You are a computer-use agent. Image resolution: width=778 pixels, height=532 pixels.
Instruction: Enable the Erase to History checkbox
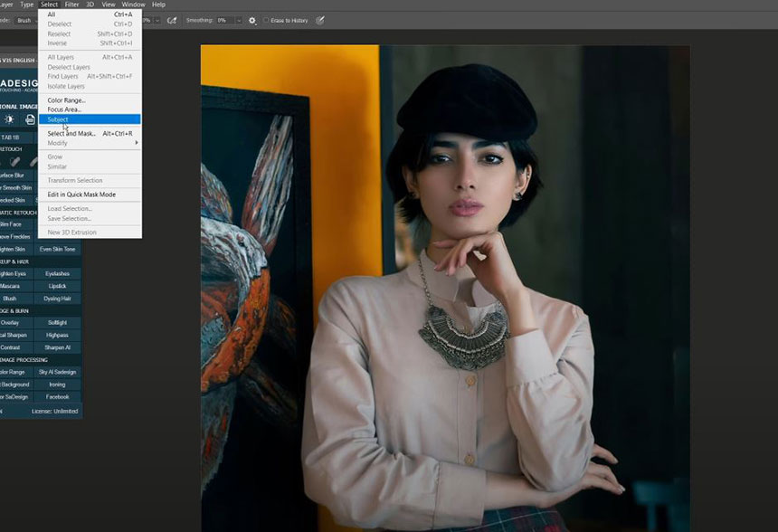pos(267,20)
